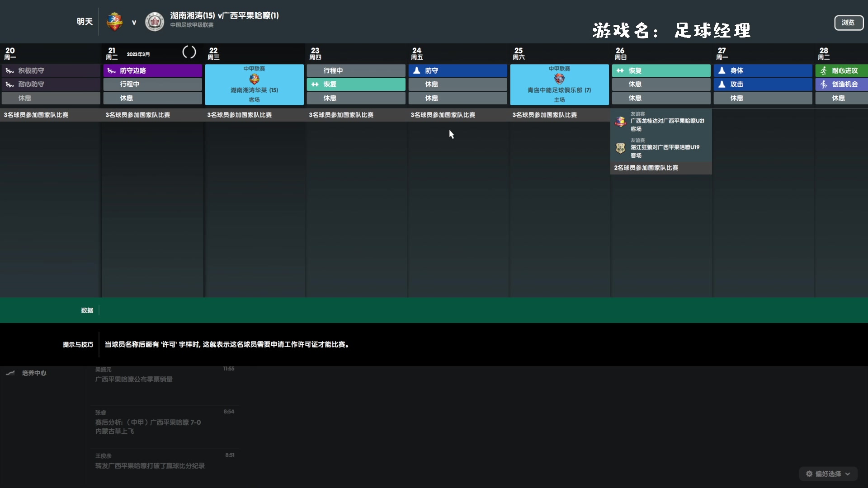Viewport: 868px width, 488px height.
Task: Click the cone icon beside 防守
Action: pos(417,70)
